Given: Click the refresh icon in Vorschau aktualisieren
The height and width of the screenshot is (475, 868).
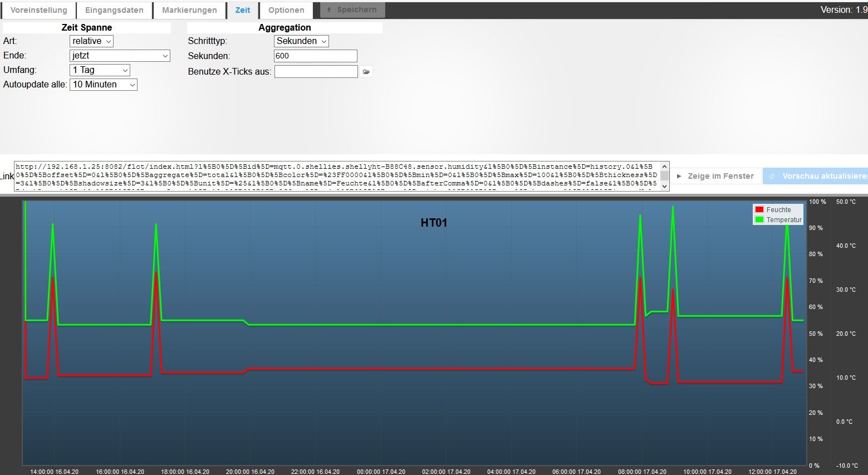Looking at the screenshot, I should tap(772, 176).
